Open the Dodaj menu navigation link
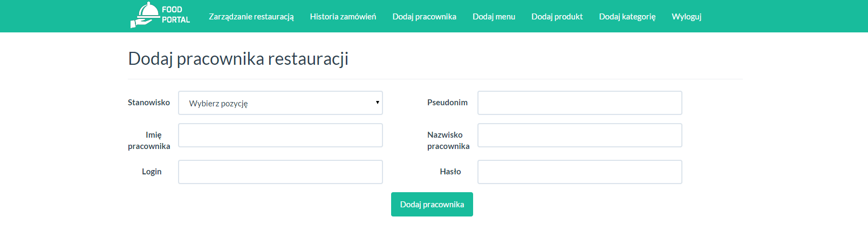The height and width of the screenshot is (237, 868). 494,17
